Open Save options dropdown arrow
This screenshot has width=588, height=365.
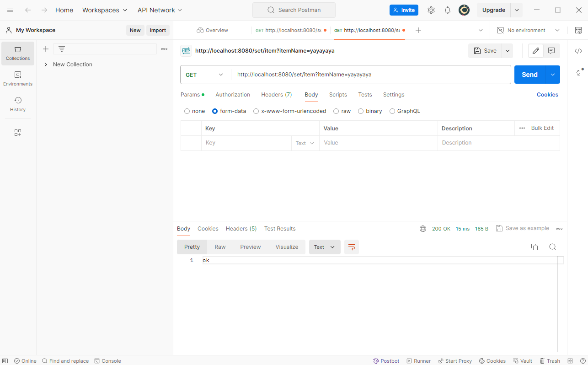click(508, 51)
